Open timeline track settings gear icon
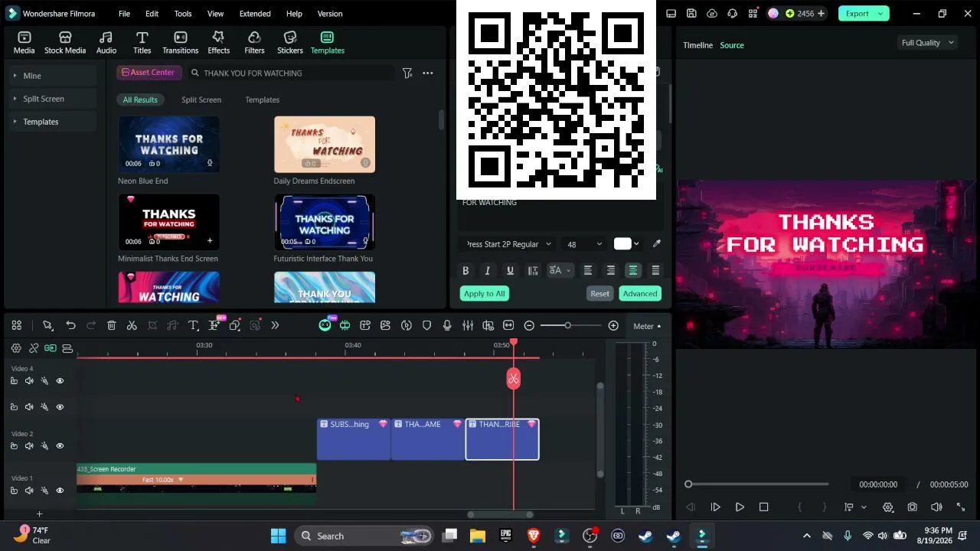 (16, 348)
